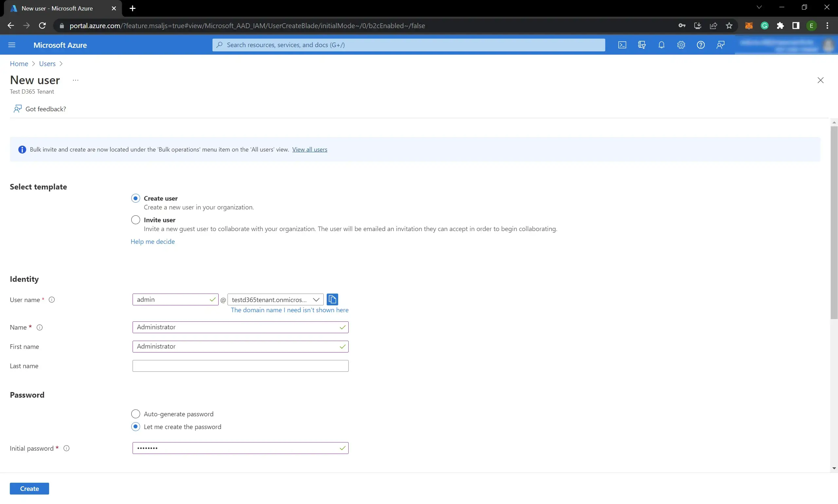Screen dimensions: 838x504
Task: Open Azure notifications panel
Action: click(x=662, y=45)
